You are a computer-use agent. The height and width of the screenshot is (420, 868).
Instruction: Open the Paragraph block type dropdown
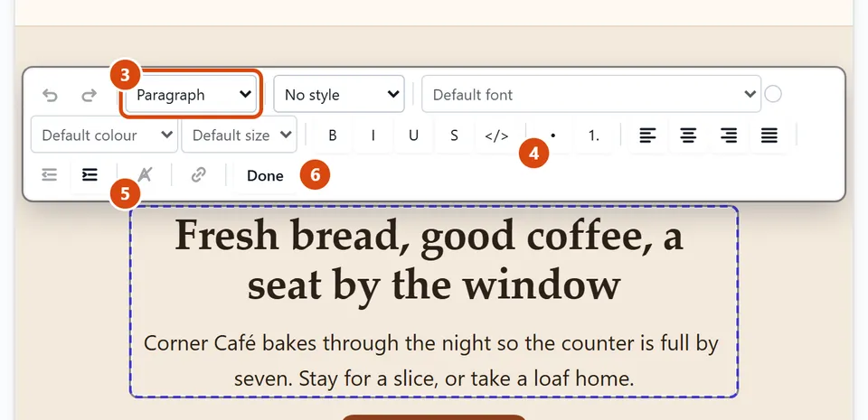191,95
